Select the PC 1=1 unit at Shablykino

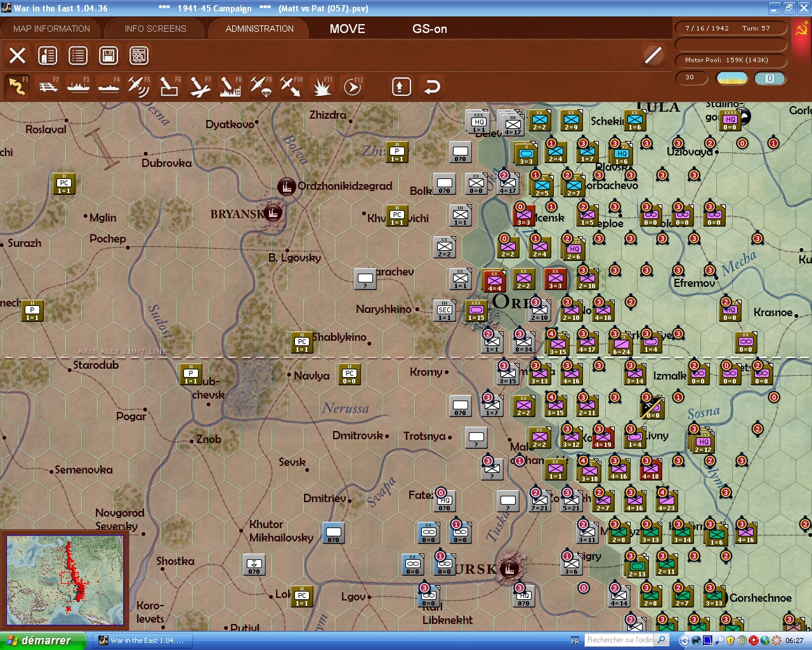(302, 342)
